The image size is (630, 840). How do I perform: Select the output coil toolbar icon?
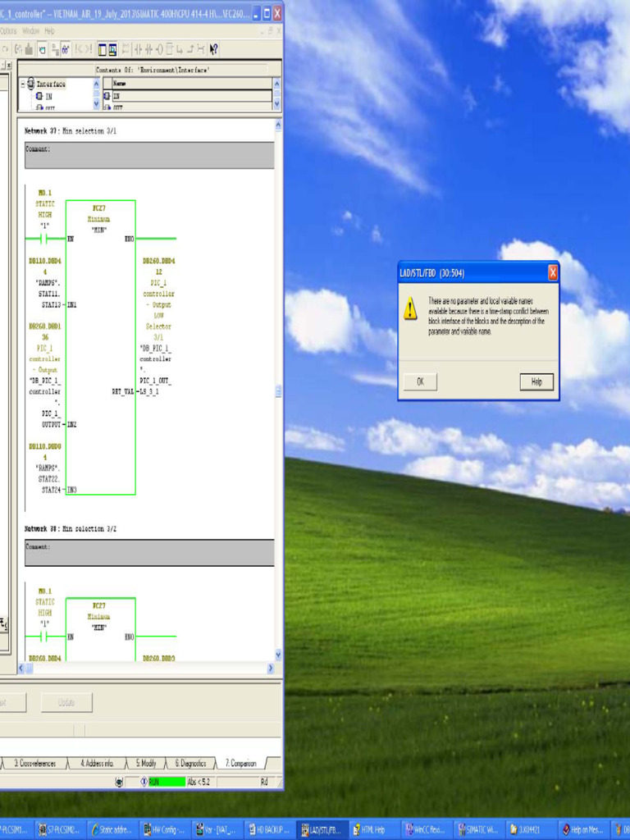[159, 49]
